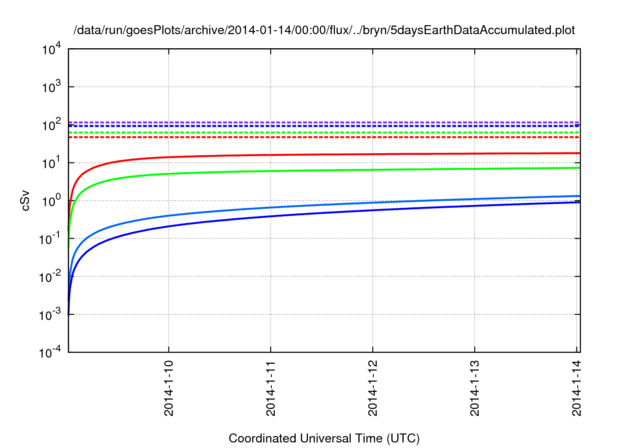This screenshot has height=448, width=640.
Task: Click the 10^3 y-axis tick label
Action: tap(51, 87)
